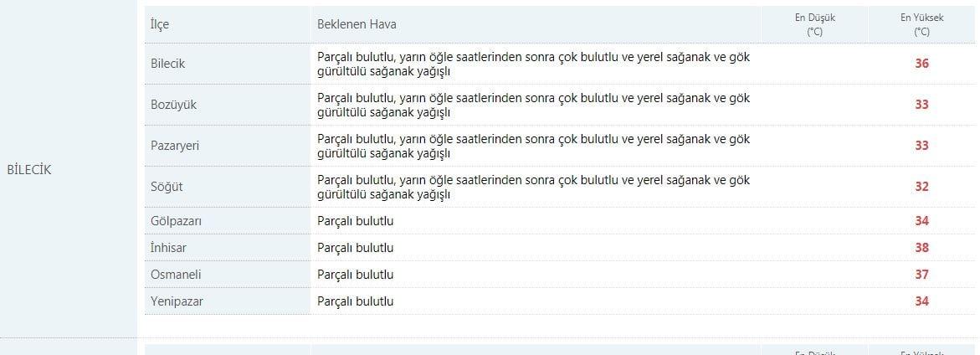Click the Gölpazarı district name
Image resolution: width=980 pixels, height=355 pixels.
[176, 221]
